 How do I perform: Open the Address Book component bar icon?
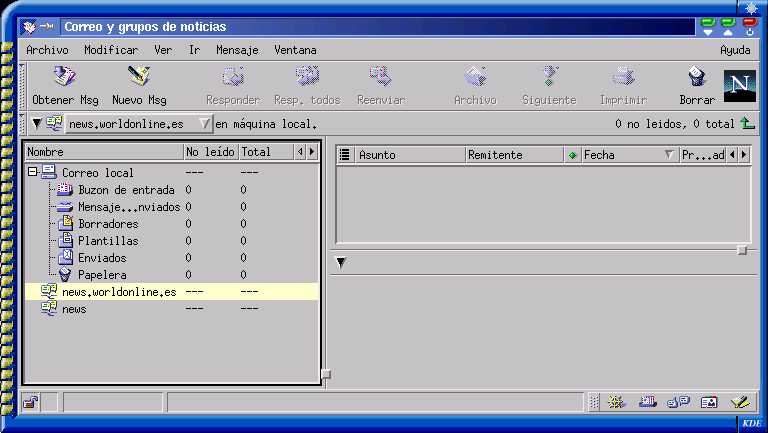tap(709, 403)
